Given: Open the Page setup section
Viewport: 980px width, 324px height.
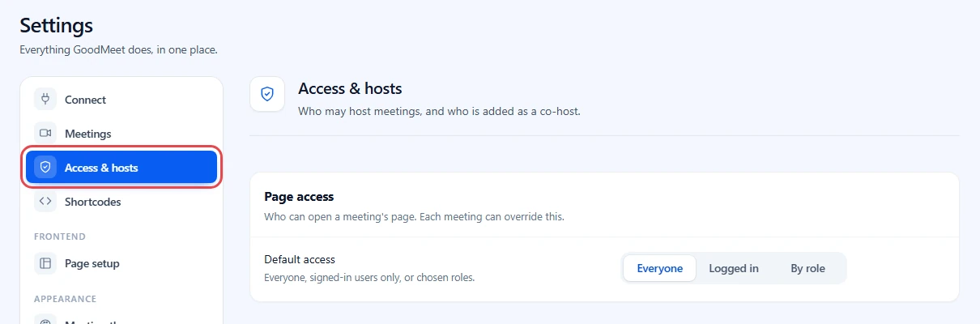Looking at the screenshot, I should coord(121,263).
